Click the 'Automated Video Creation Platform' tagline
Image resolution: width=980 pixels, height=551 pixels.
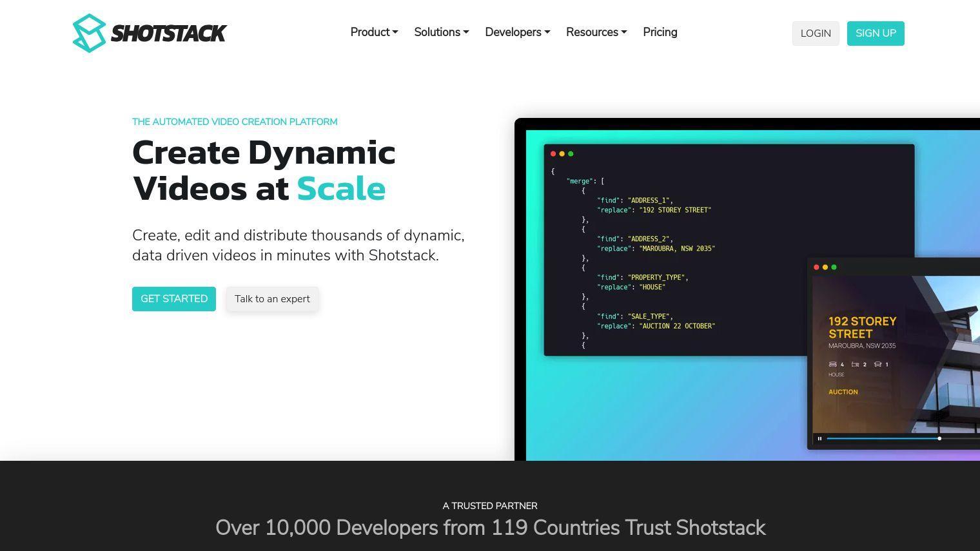click(x=235, y=122)
